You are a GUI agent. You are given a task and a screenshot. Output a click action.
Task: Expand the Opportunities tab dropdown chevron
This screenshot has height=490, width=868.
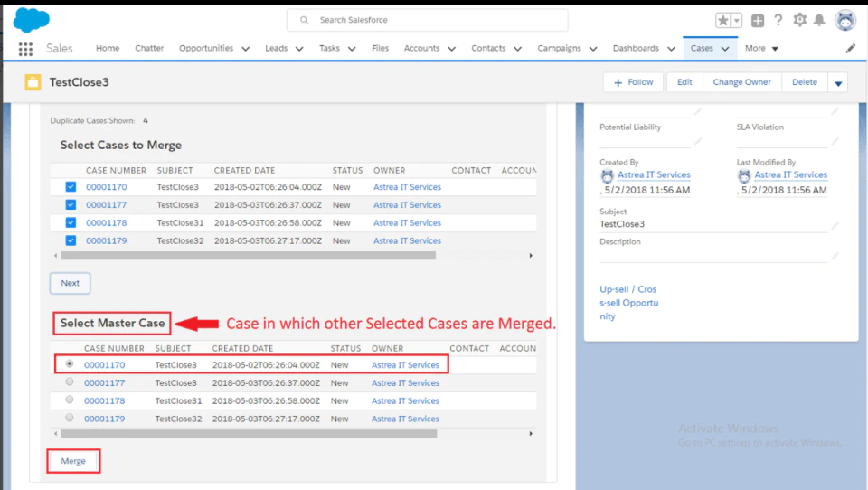tap(245, 49)
